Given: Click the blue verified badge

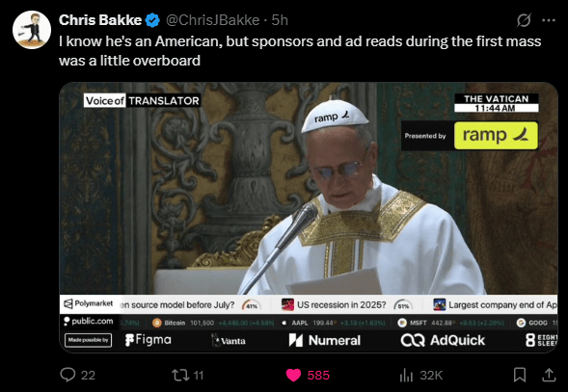Looking at the screenshot, I should click(x=152, y=20).
